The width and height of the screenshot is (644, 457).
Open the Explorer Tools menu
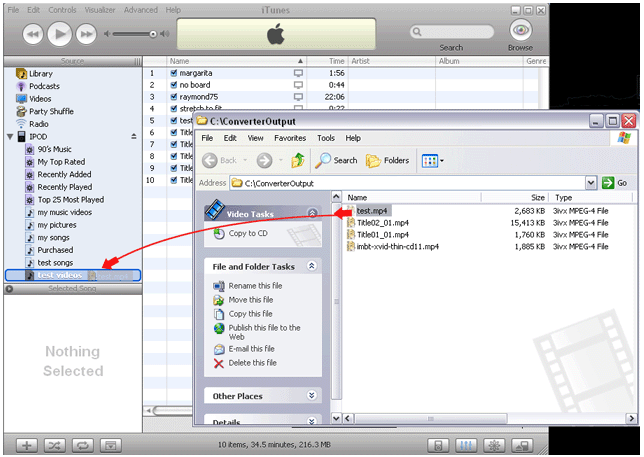[326, 138]
